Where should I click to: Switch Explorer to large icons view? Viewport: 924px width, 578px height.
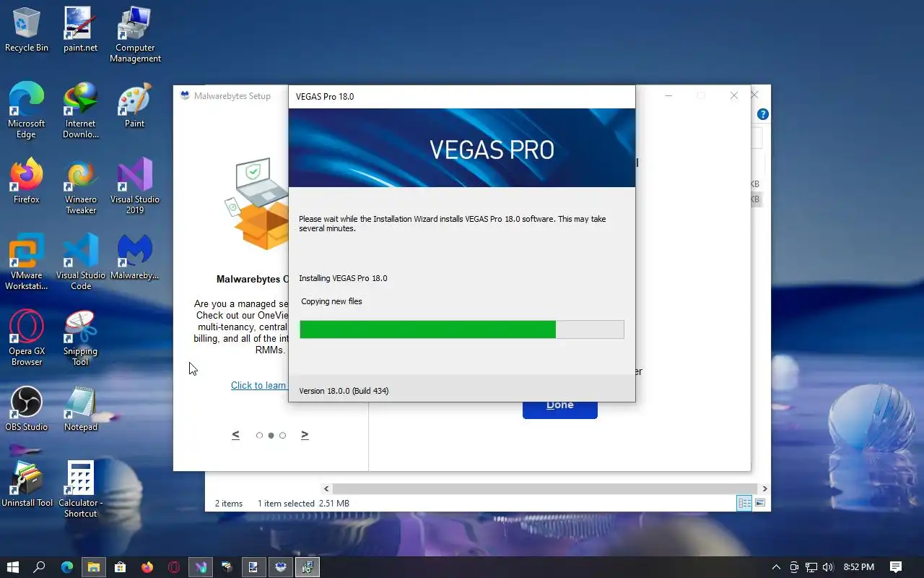(x=759, y=503)
